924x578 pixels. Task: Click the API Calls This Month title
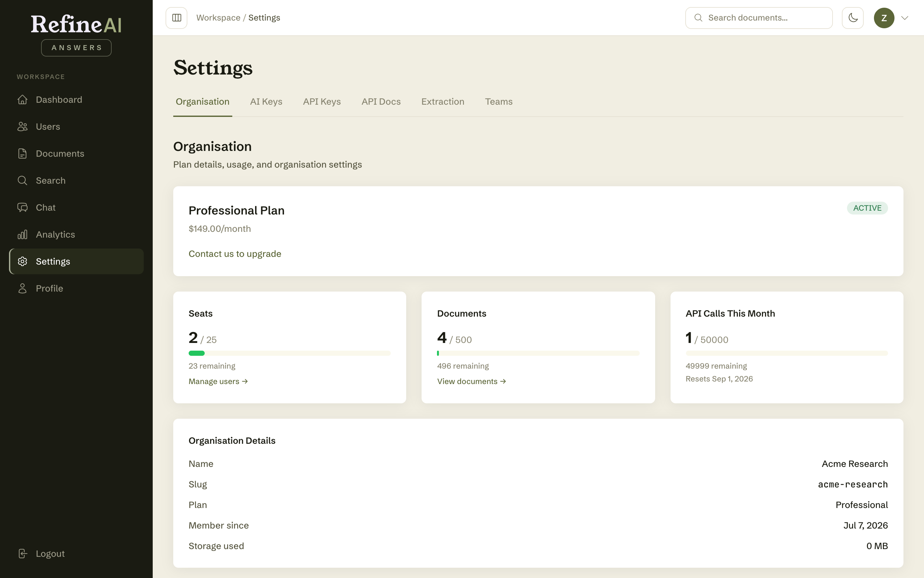pyautogui.click(x=730, y=313)
